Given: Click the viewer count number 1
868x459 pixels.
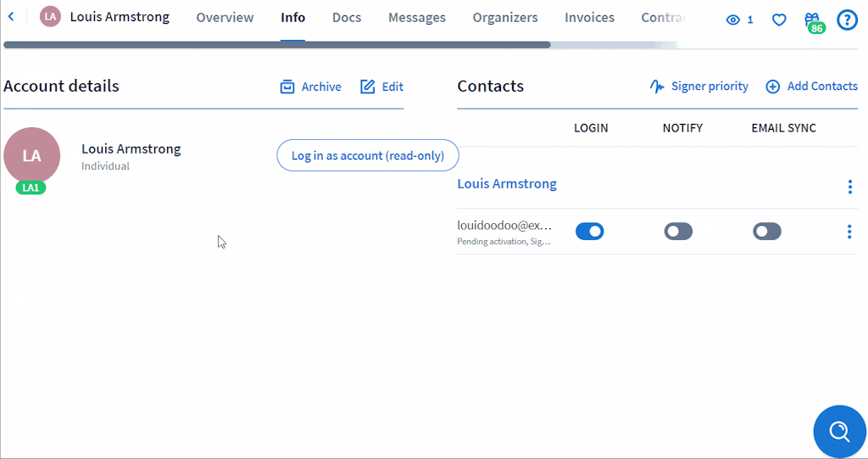Looking at the screenshot, I should point(750,20).
